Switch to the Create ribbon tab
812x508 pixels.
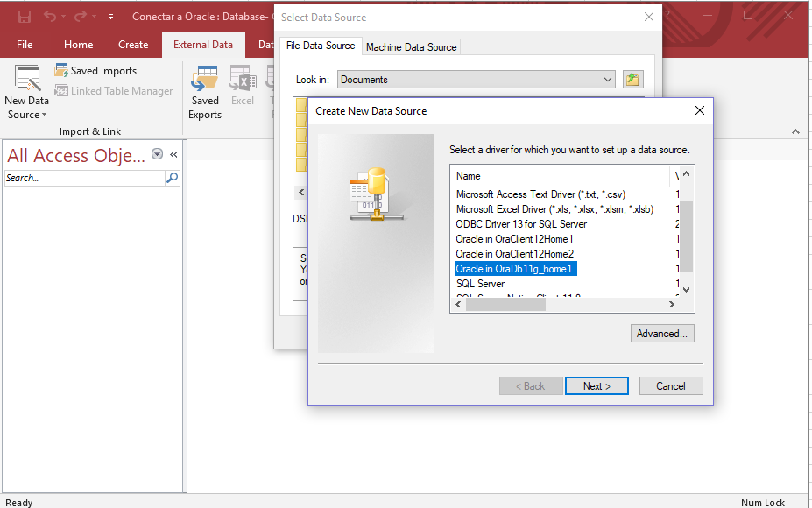point(133,45)
